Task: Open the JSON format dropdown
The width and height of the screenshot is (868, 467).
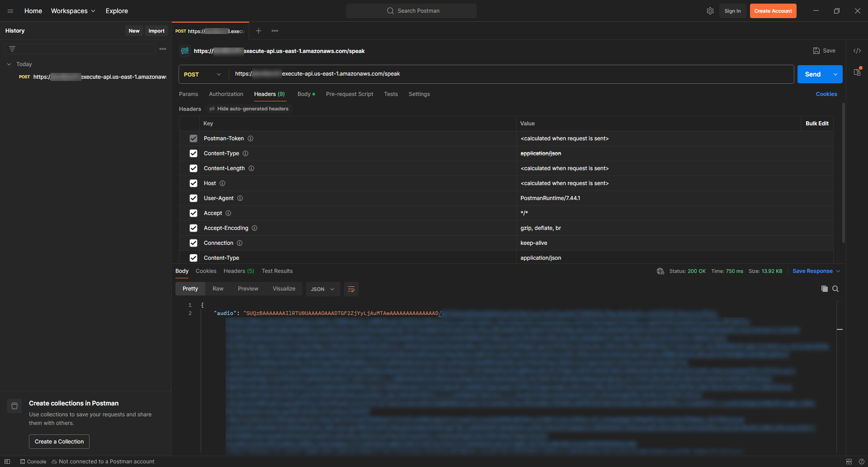Action: click(x=322, y=289)
